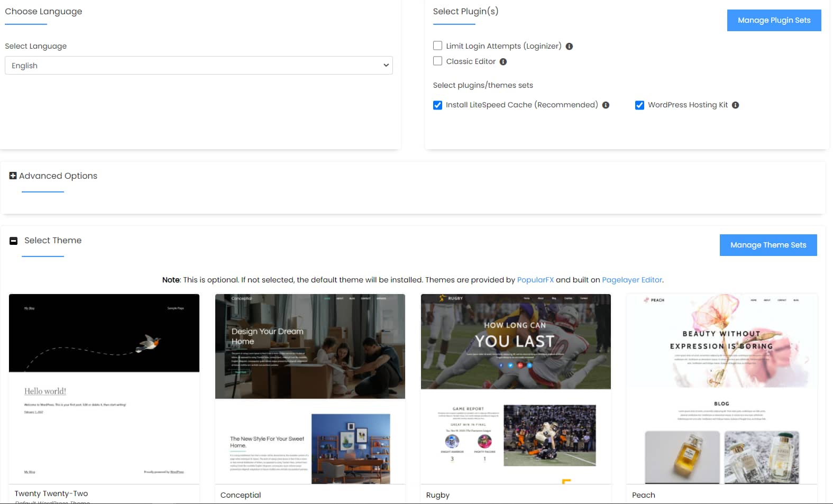The height and width of the screenshot is (504, 833).
Task: Uncheck Install LiteSpeed Cache checkbox
Action: click(x=437, y=105)
